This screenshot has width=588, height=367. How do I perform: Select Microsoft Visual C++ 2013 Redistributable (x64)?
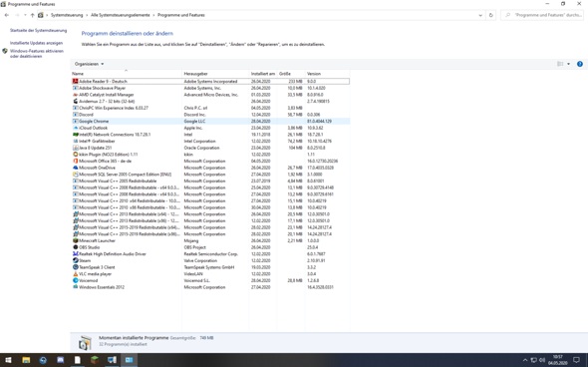tap(210, 213)
